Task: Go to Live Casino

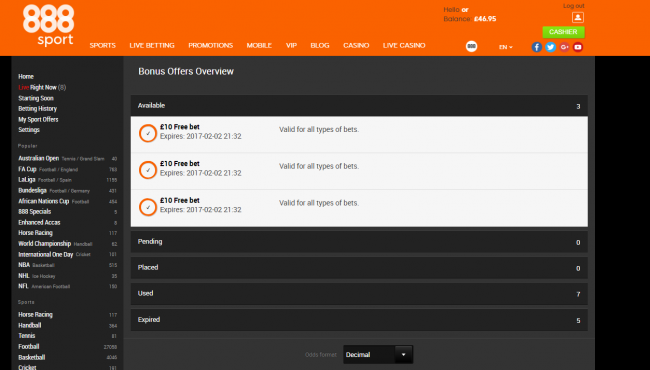Action: (404, 46)
